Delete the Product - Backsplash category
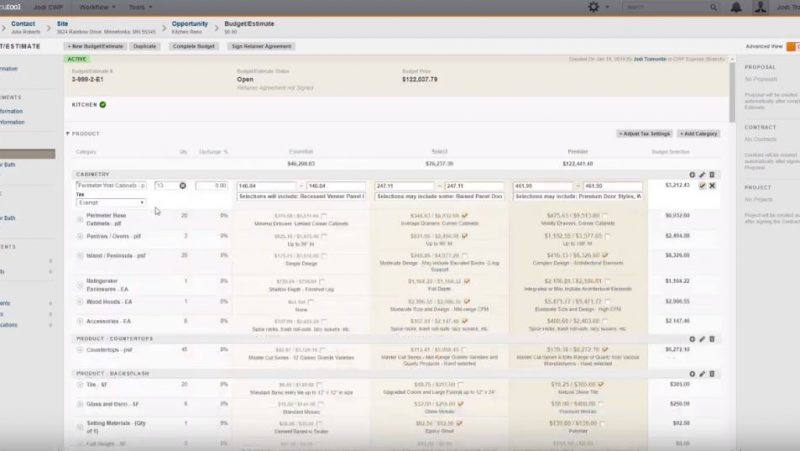Screen dimensions: 800x451 click(x=712, y=372)
